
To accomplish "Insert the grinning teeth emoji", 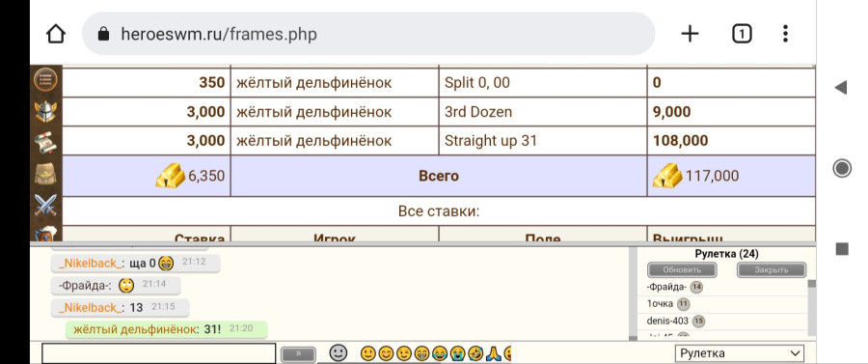I will pos(420,353).
